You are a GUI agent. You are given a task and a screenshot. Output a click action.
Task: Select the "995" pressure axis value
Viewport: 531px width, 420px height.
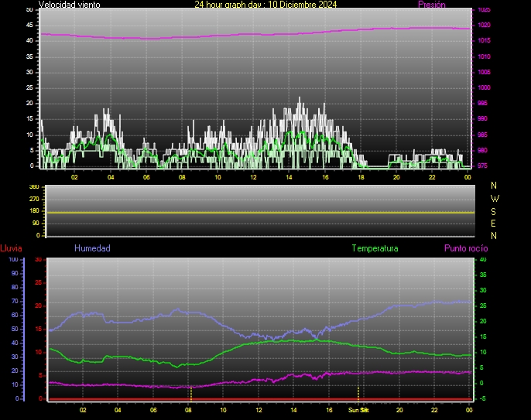pos(482,103)
